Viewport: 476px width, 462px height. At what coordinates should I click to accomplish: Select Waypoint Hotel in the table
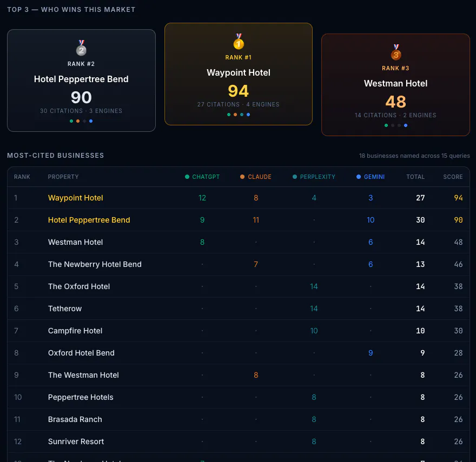point(75,198)
